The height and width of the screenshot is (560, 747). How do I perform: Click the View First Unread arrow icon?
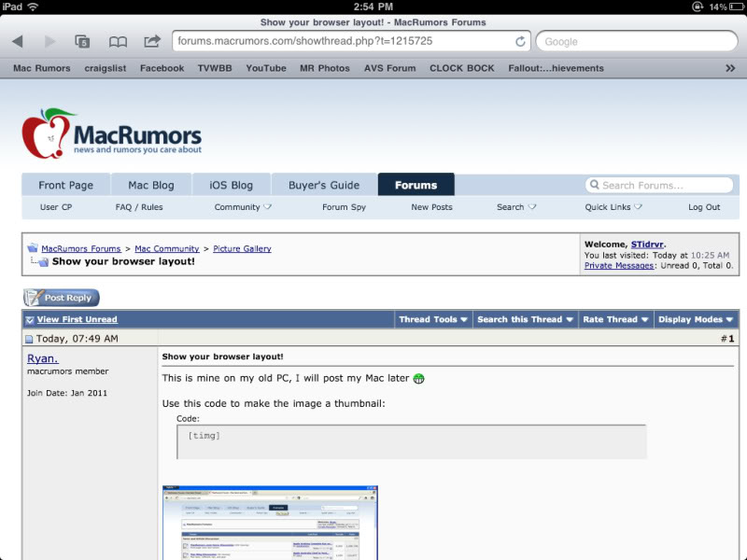[30, 319]
